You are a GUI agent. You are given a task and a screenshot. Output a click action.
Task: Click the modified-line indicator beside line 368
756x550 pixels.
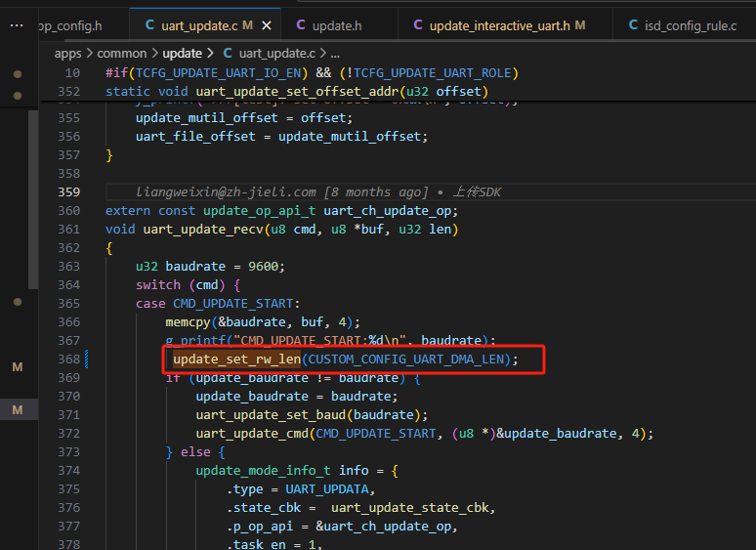tap(87, 360)
